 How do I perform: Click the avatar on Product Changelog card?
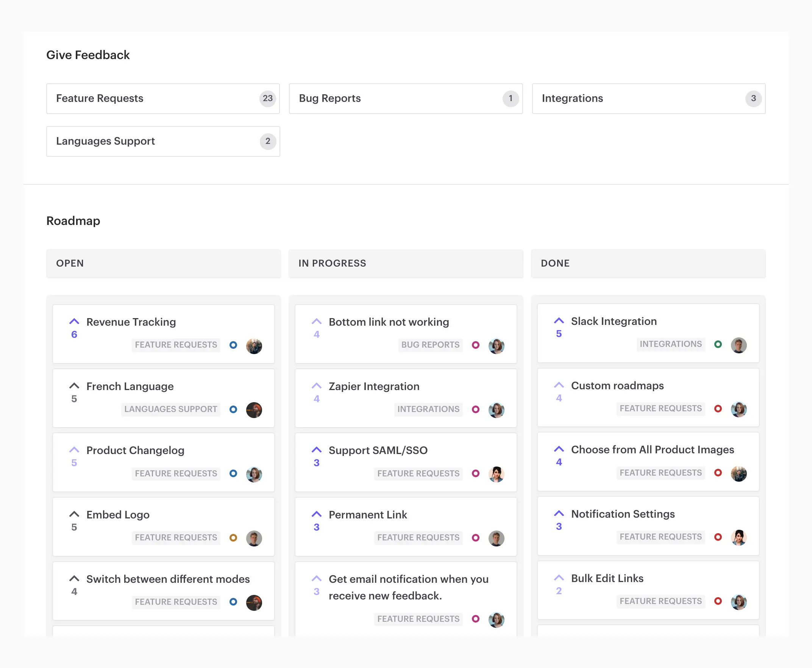coord(255,473)
